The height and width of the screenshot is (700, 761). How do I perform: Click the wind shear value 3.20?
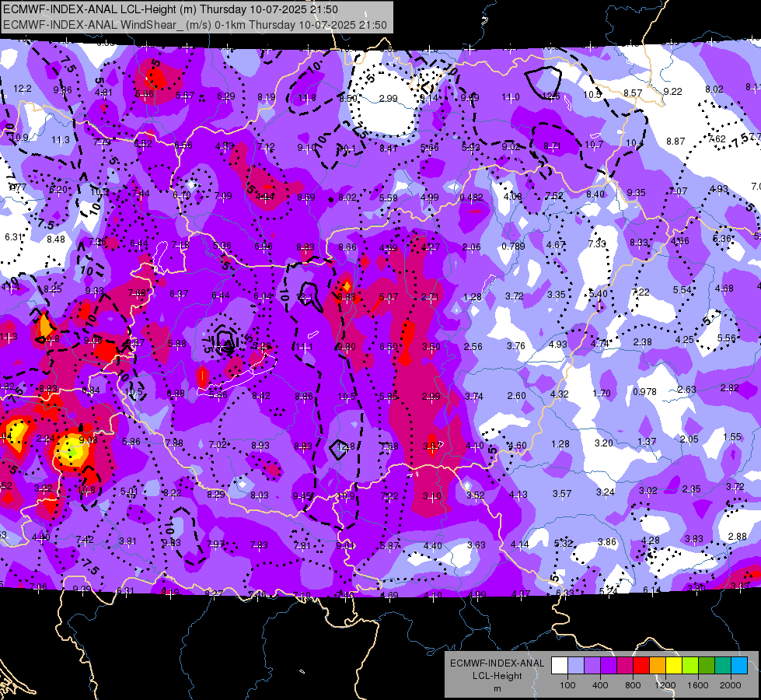click(604, 443)
